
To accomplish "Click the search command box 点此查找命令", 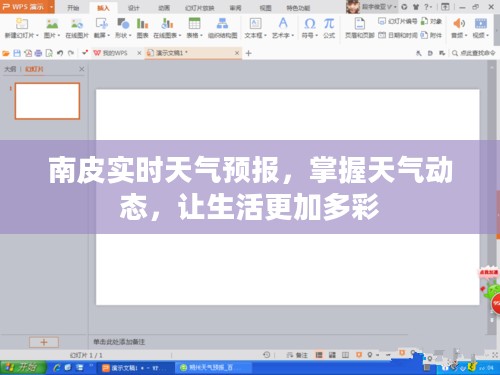I will (474, 53).
